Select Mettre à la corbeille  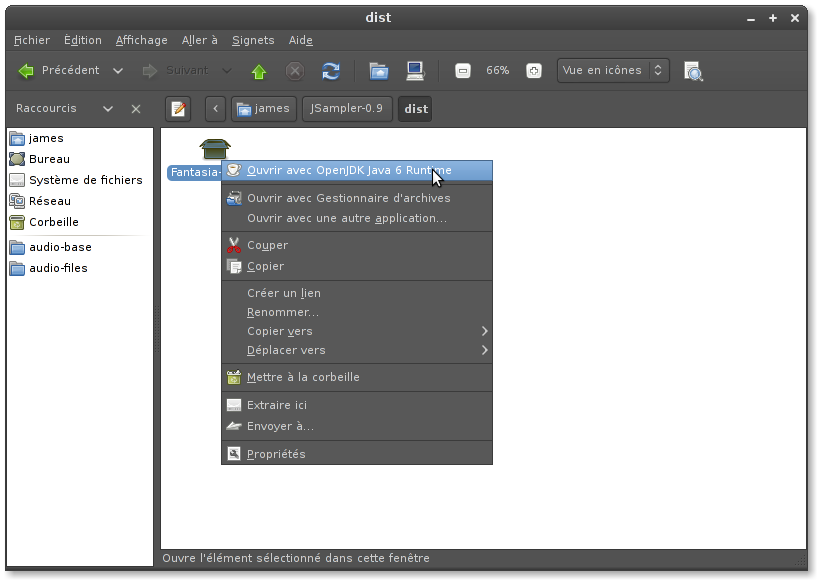[x=357, y=377]
